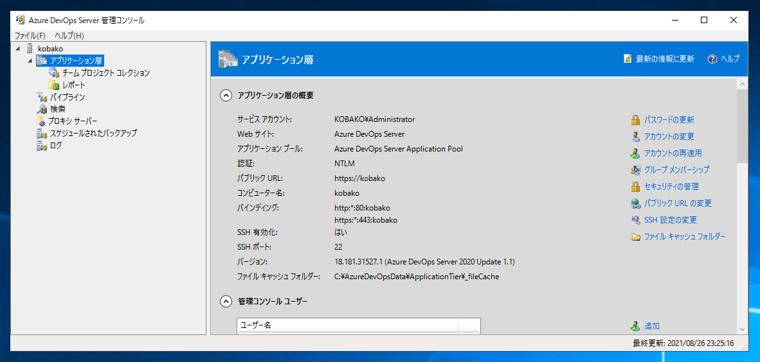Viewport: 760px width, 362px height.
Task: Click the globe icon for パブリック URL の変更
Action: pos(635,204)
